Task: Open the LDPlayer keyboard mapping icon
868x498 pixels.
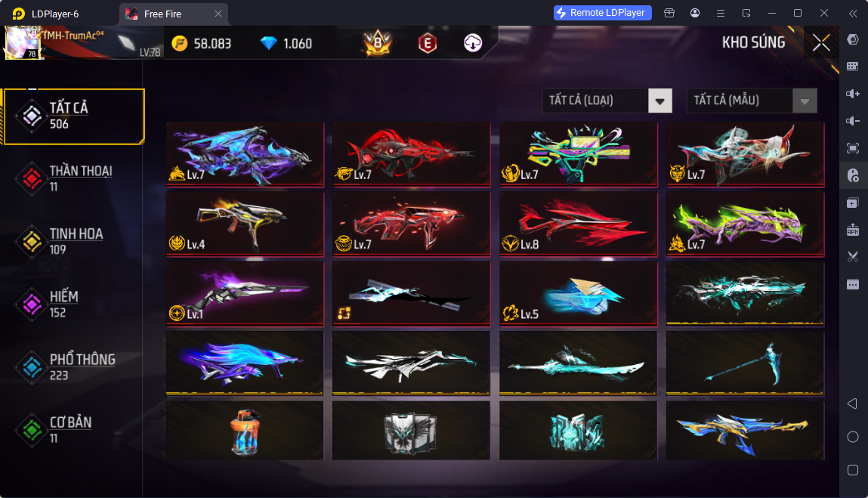Action: tap(853, 67)
